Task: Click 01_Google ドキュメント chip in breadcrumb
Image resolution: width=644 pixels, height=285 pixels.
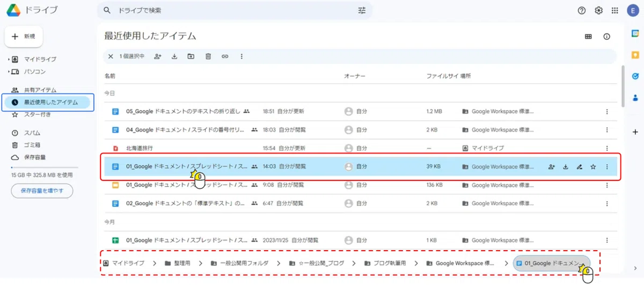Action: coord(552,263)
